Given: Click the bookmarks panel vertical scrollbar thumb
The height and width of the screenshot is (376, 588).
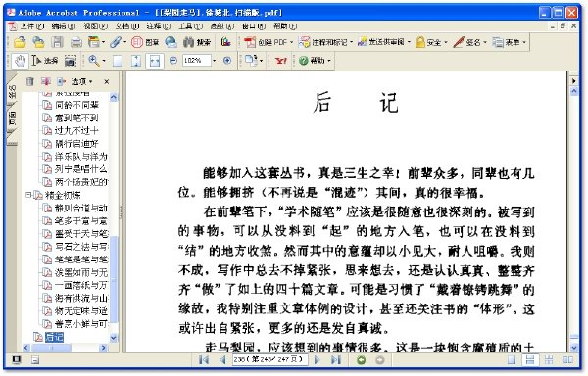Looking at the screenshot, I should tap(114, 279).
